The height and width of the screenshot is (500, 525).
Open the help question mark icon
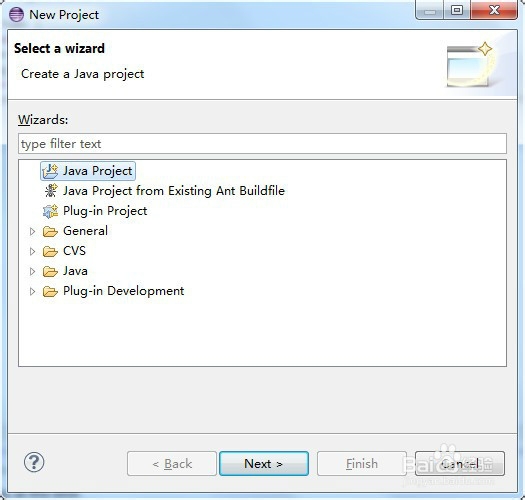coord(34,462)
